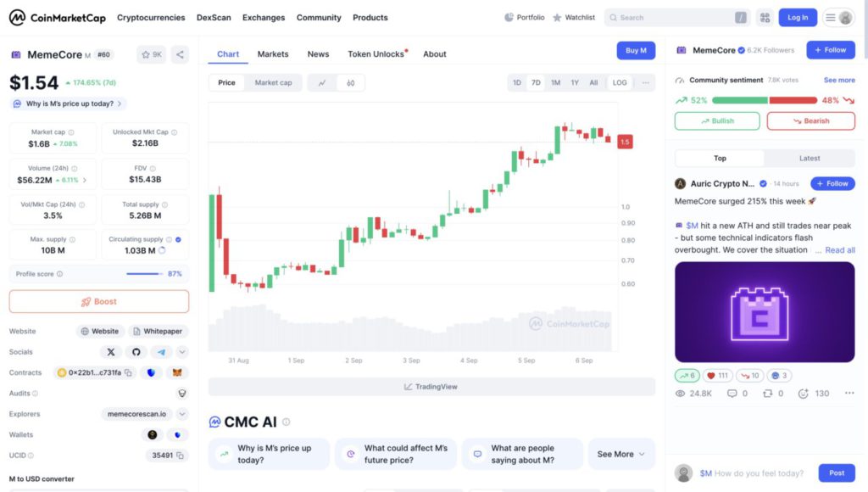Open the apps grid icon near Log In

(765, 17)
